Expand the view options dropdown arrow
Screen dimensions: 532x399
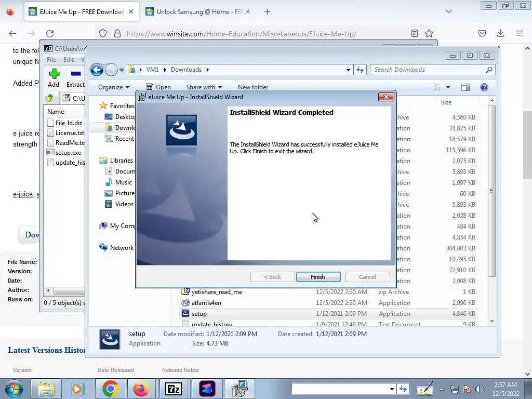(448, 87)
